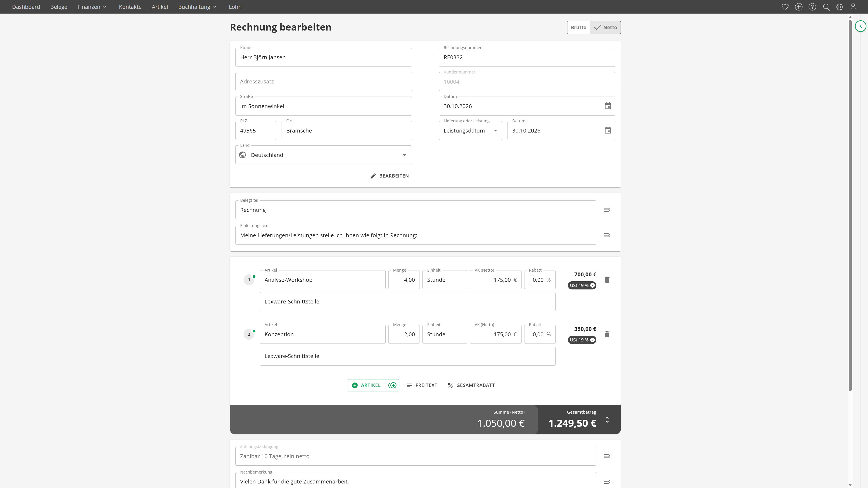The image size is (868, 488).
Task: Click position number 2 badge
Action: [249, 334]
